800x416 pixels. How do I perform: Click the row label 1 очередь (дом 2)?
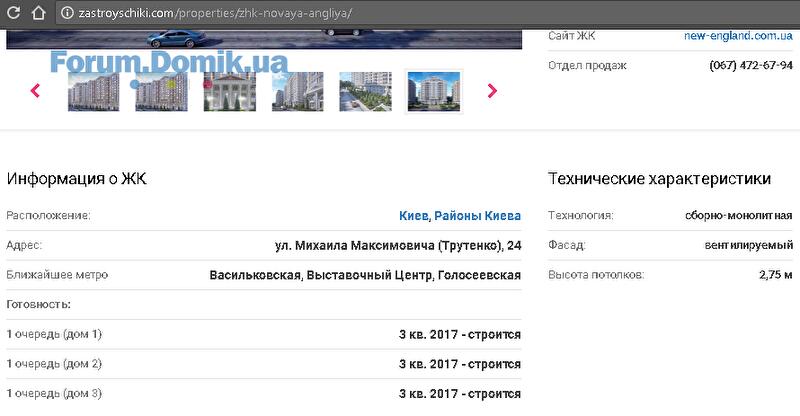pos(54,364)
